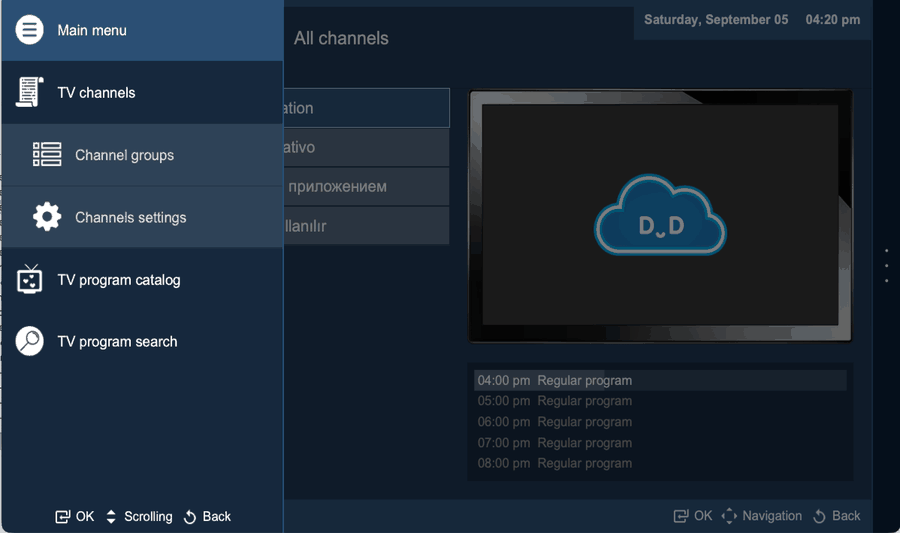Select the 04:00 pm Regular program row

pos(660,380)
